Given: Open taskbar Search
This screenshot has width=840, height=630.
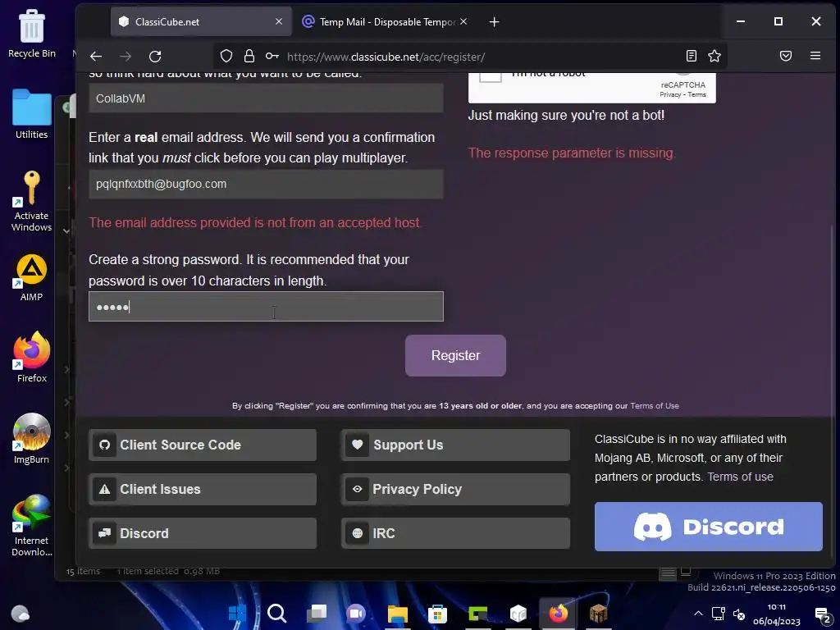Looking at the screenshot, I should tap(277, 613).
